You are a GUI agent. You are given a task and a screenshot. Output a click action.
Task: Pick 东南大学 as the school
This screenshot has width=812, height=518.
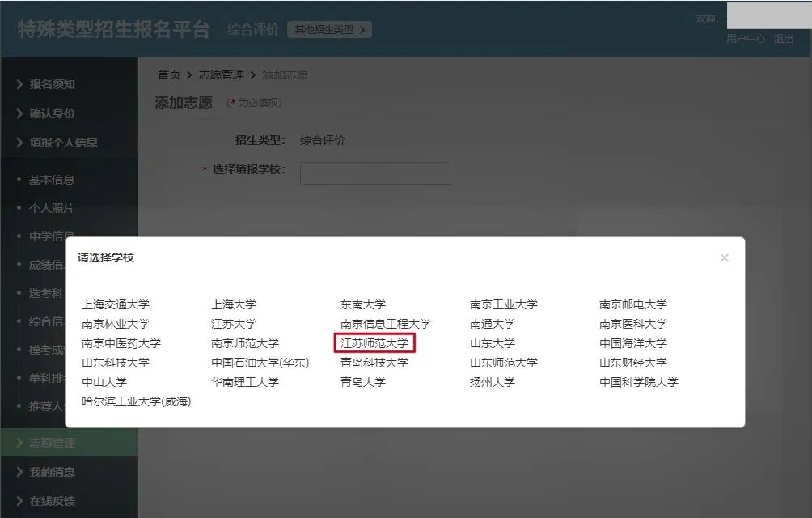click(x=363, y=304)
